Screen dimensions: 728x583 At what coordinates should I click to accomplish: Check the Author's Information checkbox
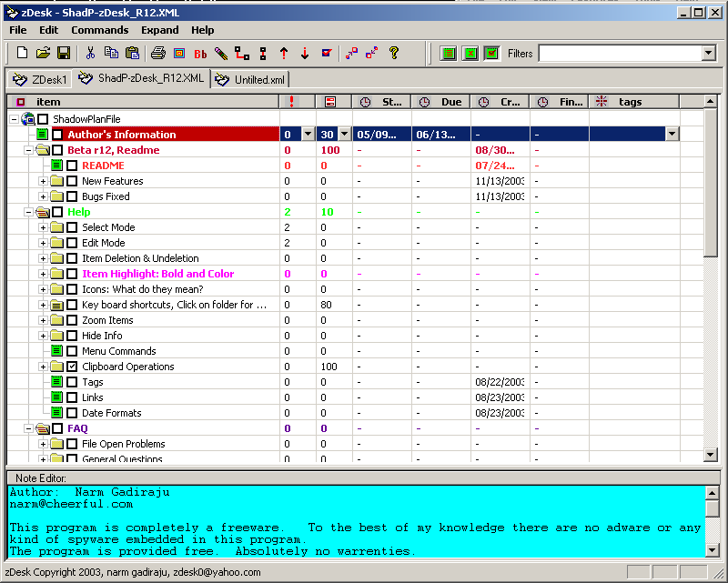click(x=57, y=135)
